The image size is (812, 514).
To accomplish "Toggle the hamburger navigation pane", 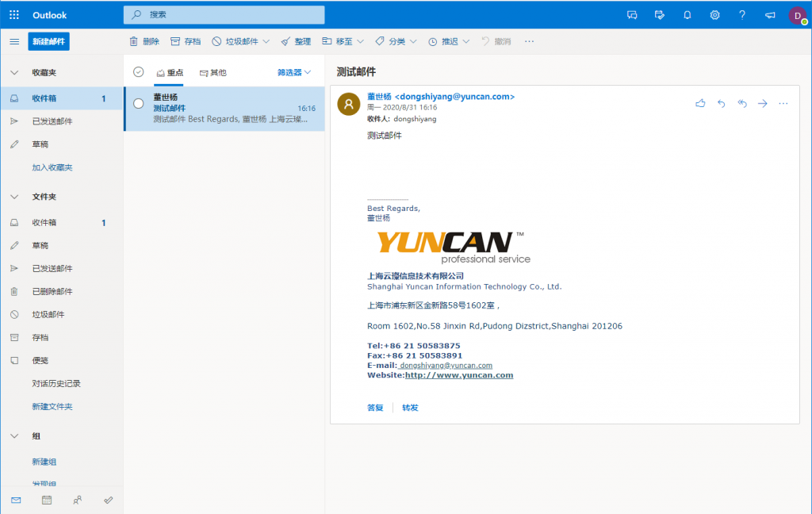I will (14, 41).
